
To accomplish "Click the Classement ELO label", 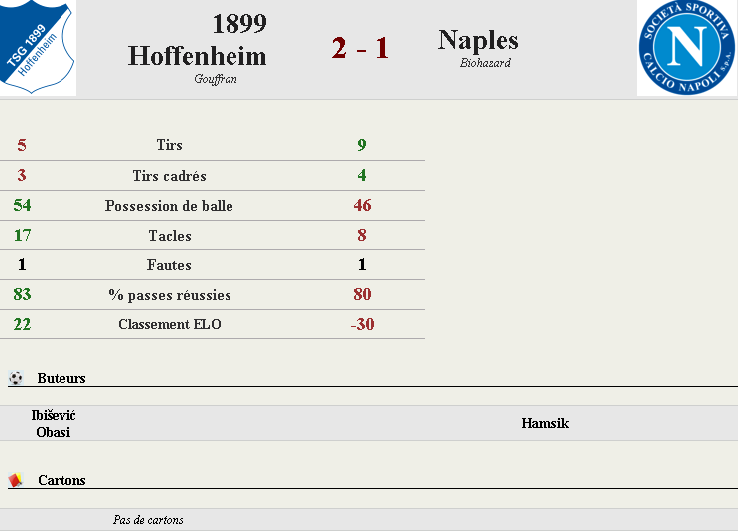I will (x=170, y=324).
